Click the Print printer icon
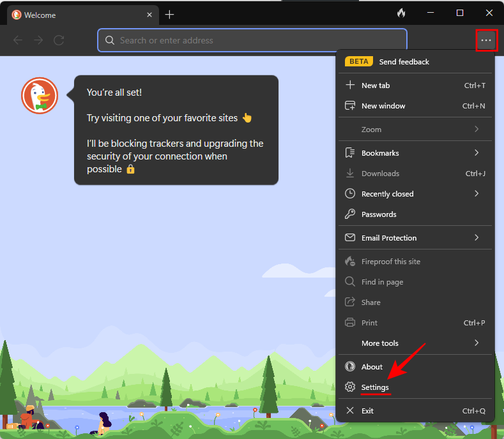 point(350,322)
